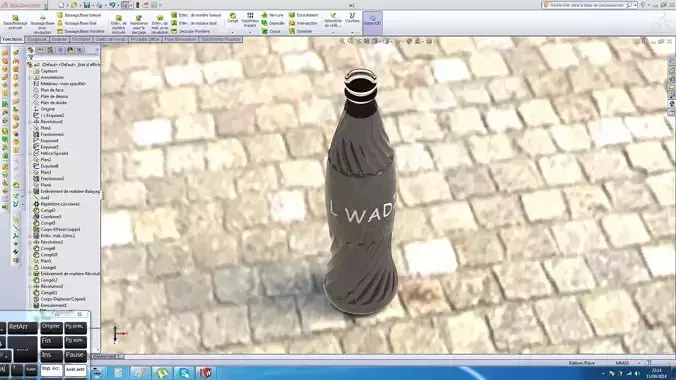Select Enlèvement de matière lissé

[194, 23]
